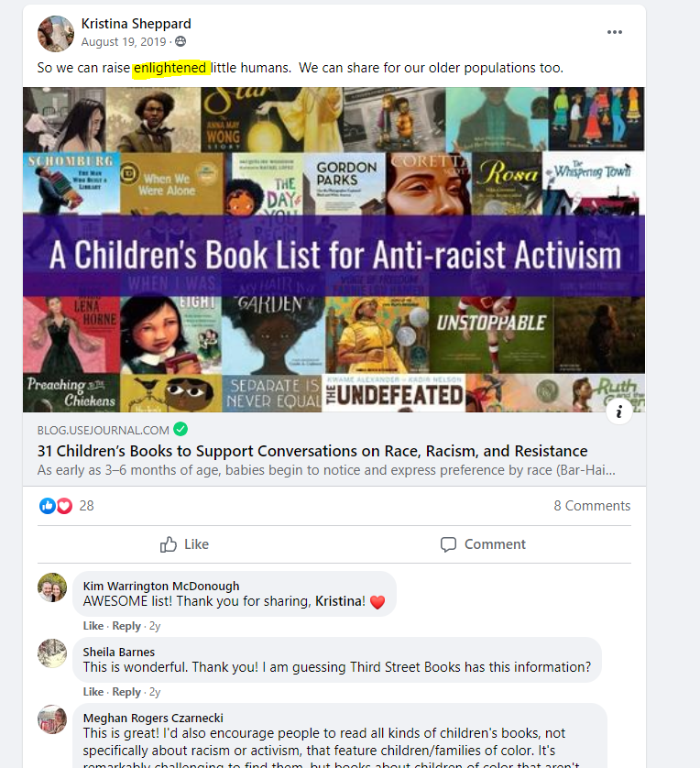Click the blue thumbs-up reaction icon
The image size is (700, 768).
point(47,506)
